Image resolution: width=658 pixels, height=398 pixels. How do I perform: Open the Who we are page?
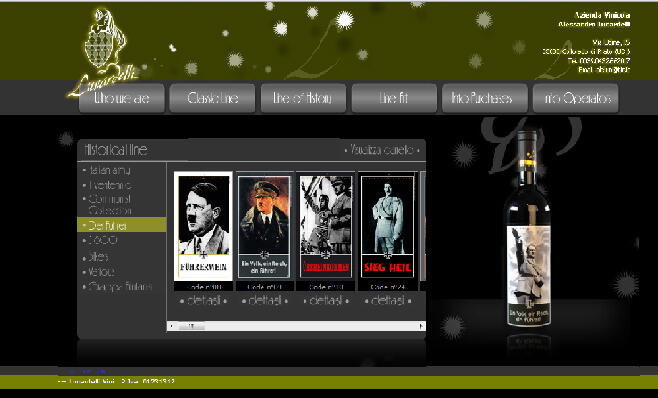122,98
